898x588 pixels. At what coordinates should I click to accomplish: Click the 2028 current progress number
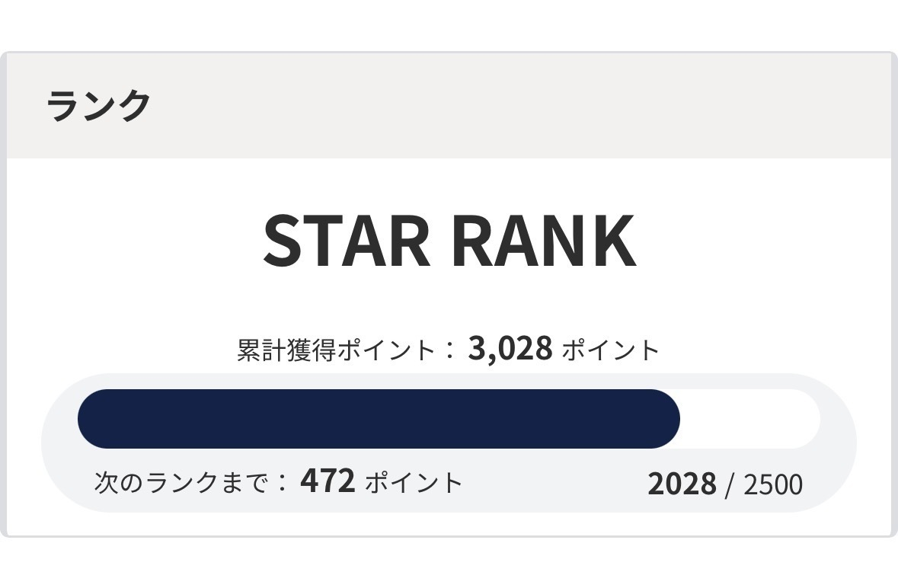click(682, 484)
